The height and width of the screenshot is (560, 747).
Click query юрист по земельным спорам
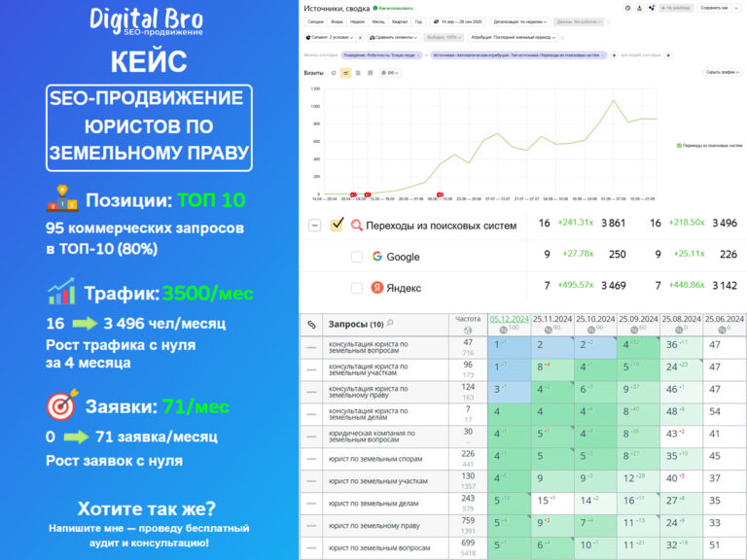pos(375,459)
